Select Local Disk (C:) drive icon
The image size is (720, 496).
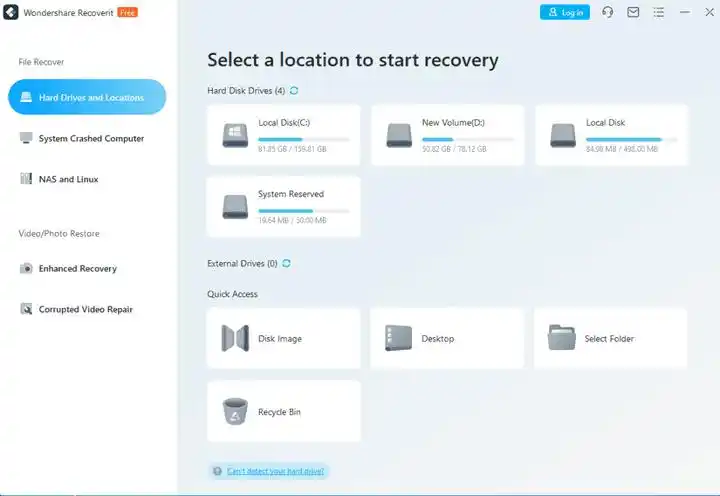235,135
